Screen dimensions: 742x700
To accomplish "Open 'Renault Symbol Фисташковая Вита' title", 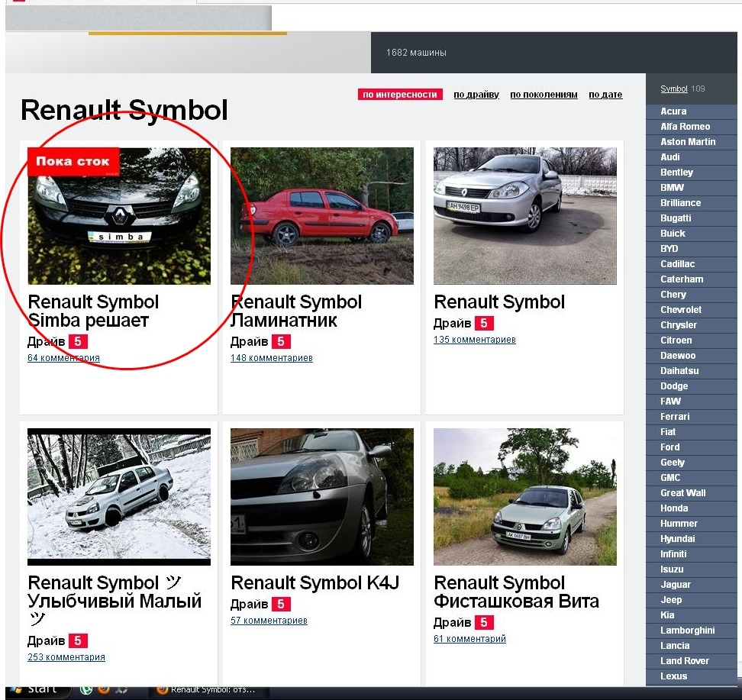I will (516, 592).
